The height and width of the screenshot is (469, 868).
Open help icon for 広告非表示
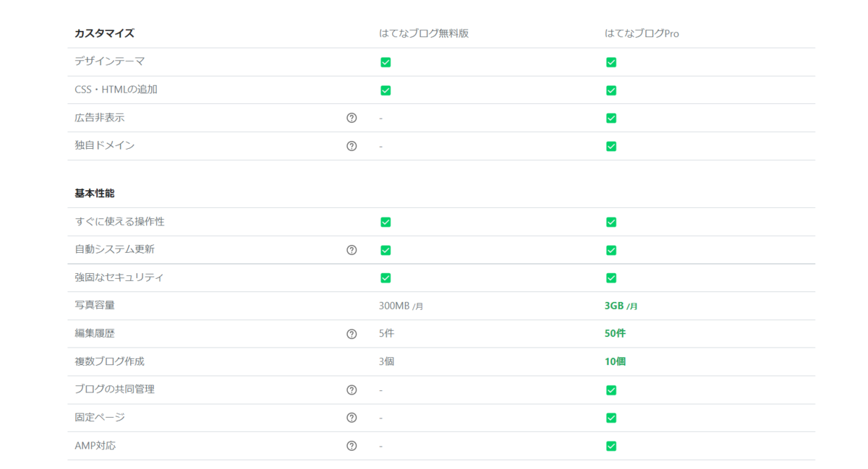[x=352, y=118]
